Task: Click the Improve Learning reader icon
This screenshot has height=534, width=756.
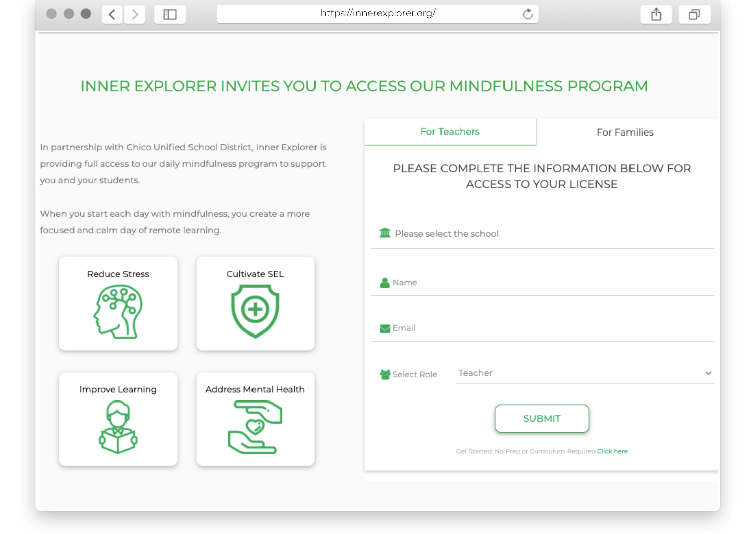Action: click(x=118, y=427)
